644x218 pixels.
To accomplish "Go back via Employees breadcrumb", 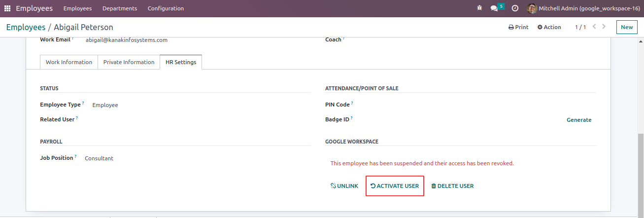I will point(26,27).
